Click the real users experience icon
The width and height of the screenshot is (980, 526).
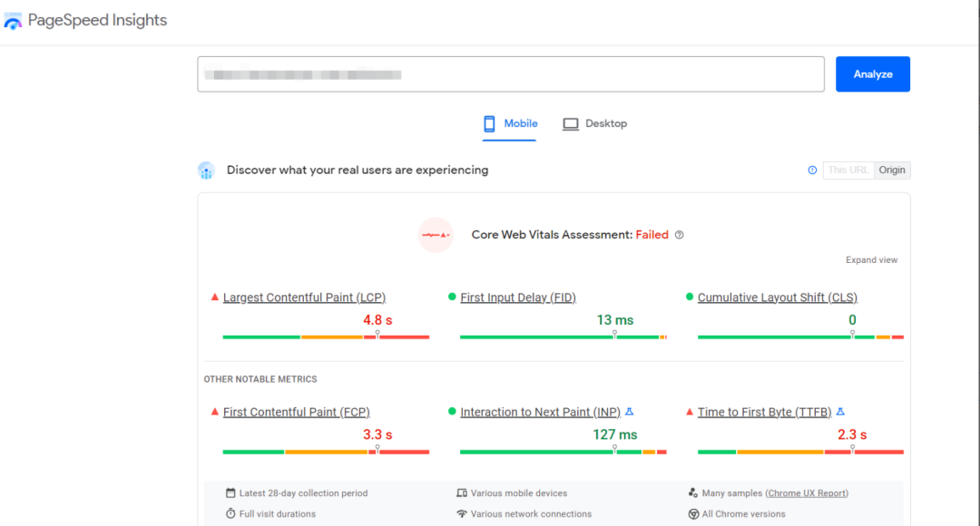206,170
